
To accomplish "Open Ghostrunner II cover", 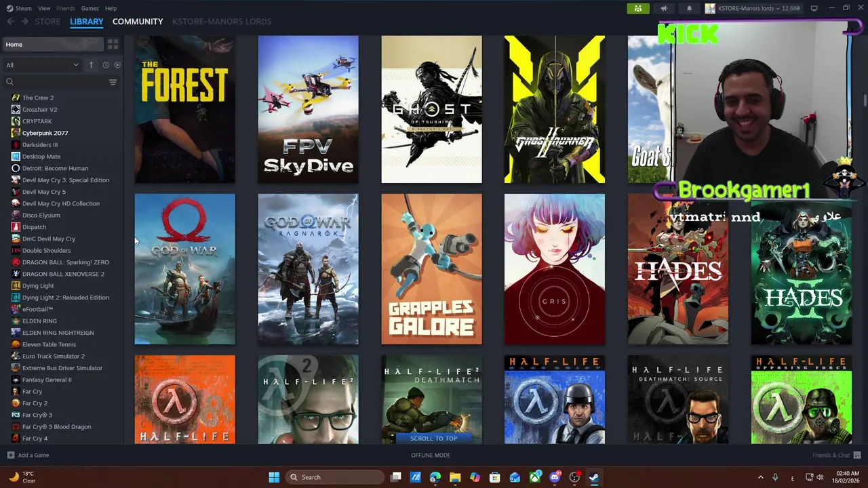I will (x=555, y=110).
